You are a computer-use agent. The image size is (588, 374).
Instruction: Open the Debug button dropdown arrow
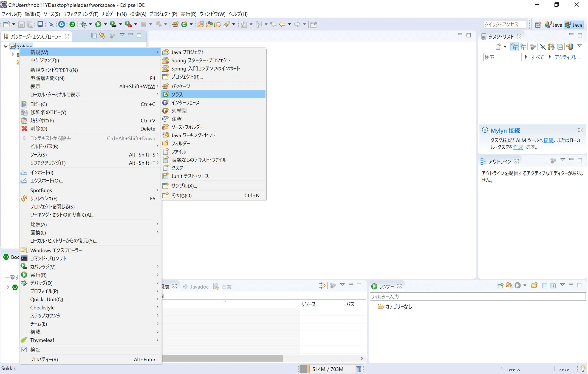pos(90,24)
